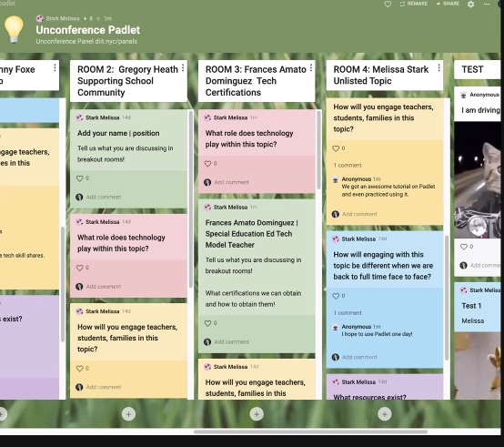Screen dimensions: 504x447
Task: Add comment on ROOM 2 engage teachers post
Action: (104, 387)
